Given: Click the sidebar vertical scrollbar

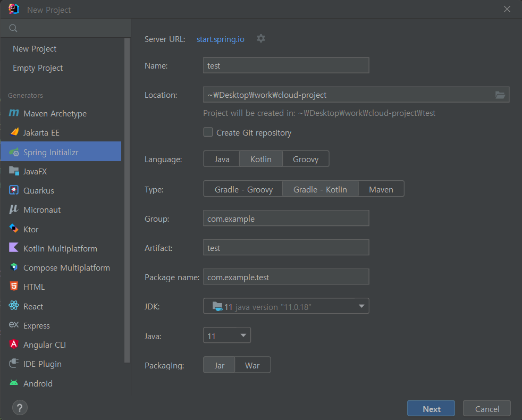Looking at the screenshot, I should (127, 200).
